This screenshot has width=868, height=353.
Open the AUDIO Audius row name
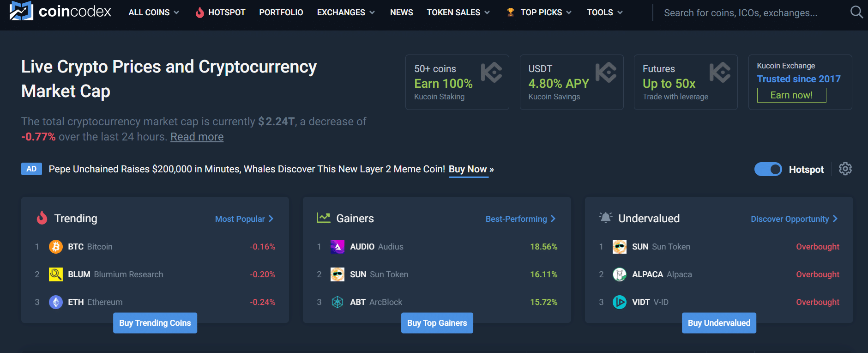click(x=377, y=247)
